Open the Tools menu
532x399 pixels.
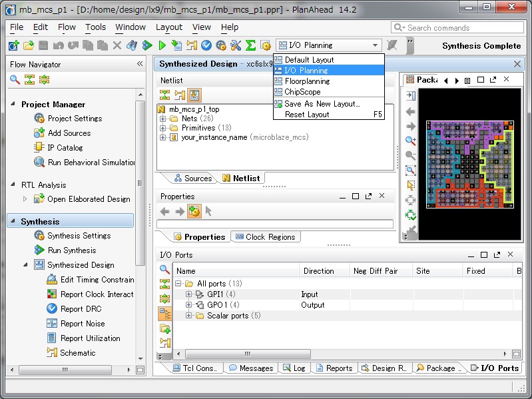point(95,27)
